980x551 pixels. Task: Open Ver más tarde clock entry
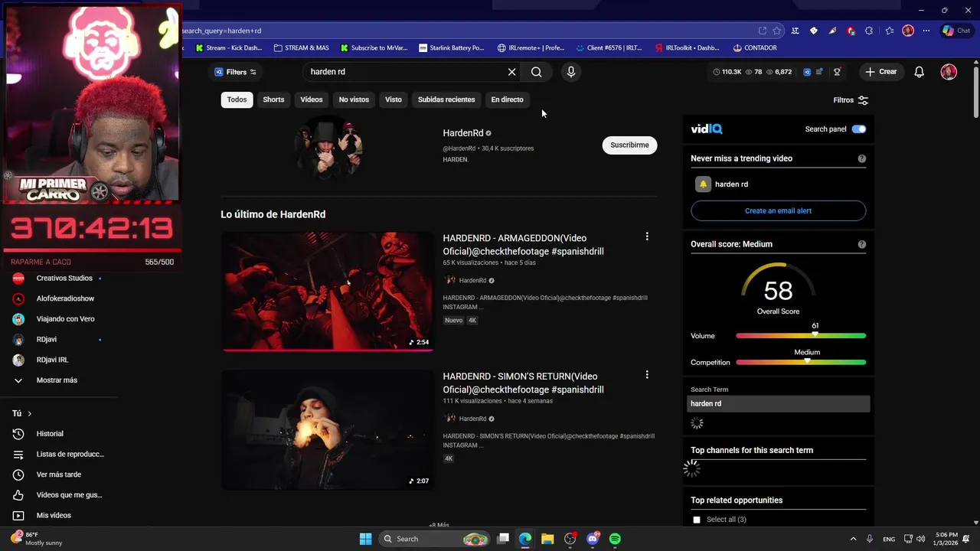coord(59,474)
